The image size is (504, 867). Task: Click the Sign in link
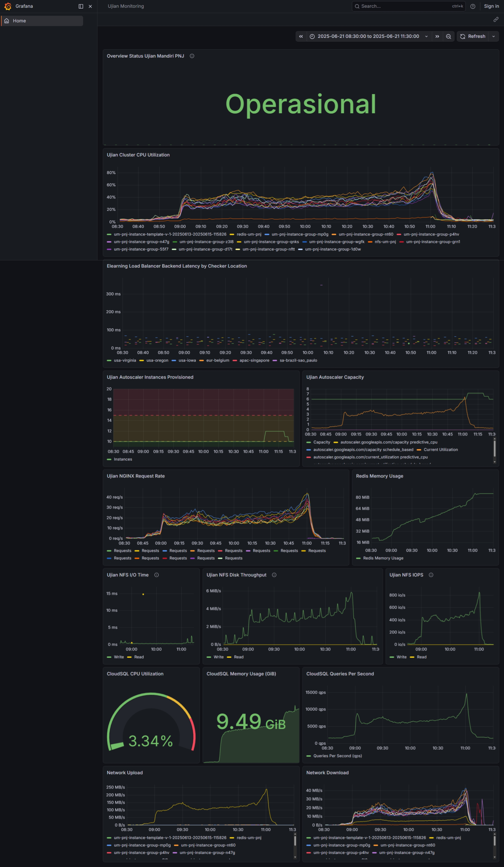click(x=491, y=6)
